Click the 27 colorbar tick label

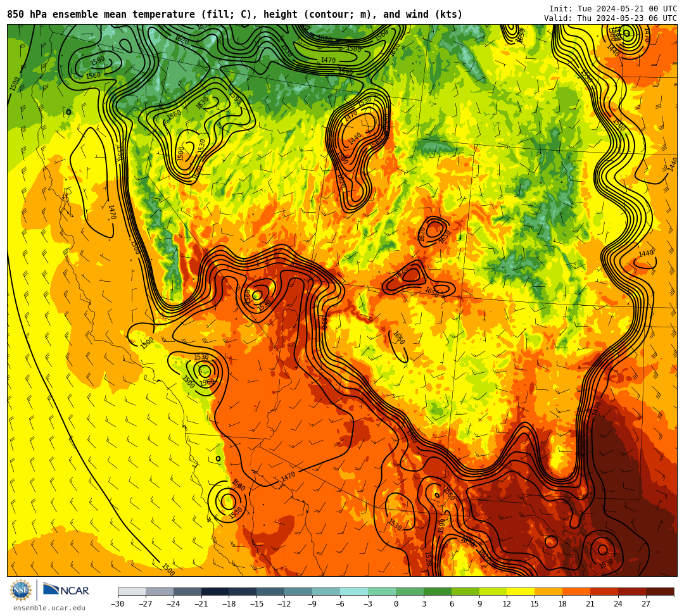[647, 604]
